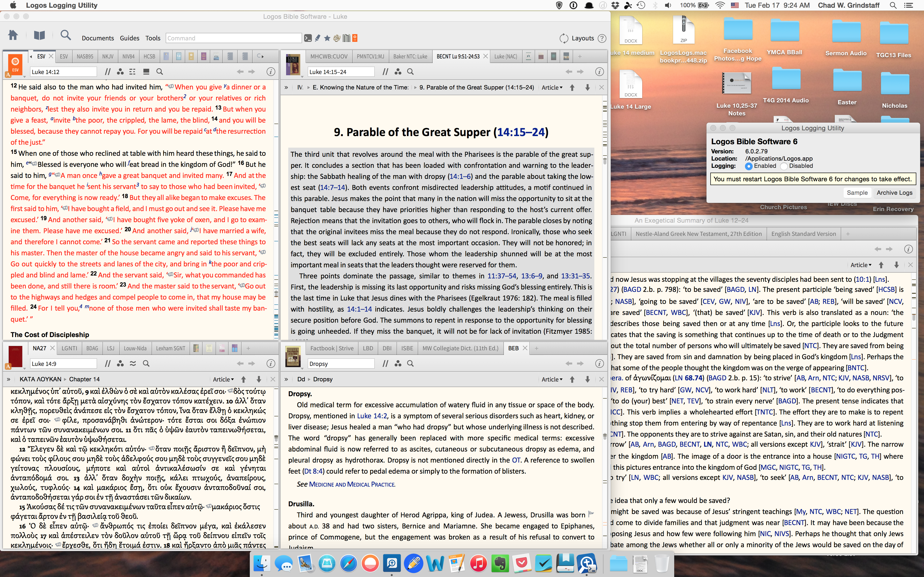Viewport: 924px width, 577px height.
Task: Follow the Luke 14:2 link in Dropsy article
Action: 372,416
